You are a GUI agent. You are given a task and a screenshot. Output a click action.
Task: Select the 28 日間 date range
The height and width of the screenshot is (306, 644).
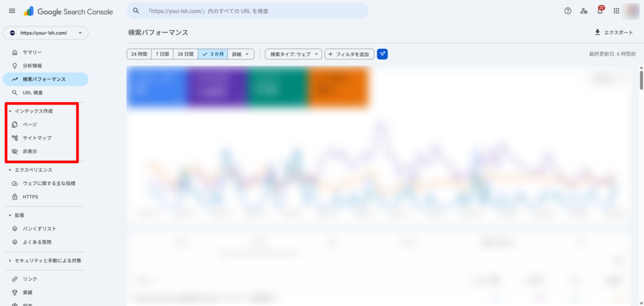pos(186,54)
